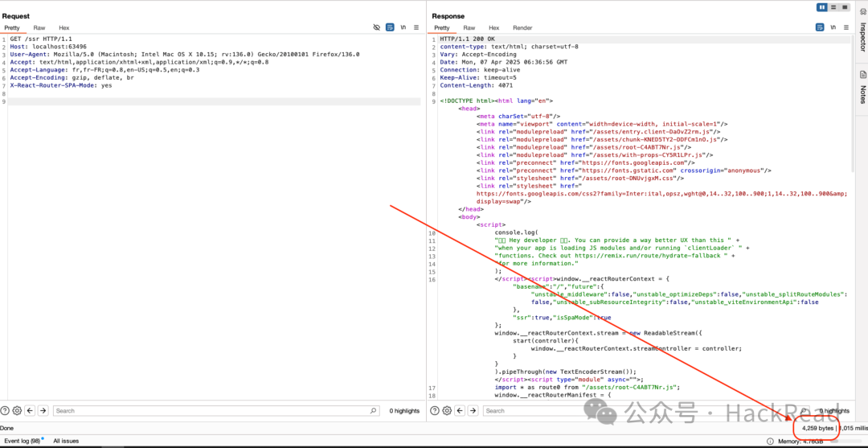The height and width of the screenshot is (448, 868).
Task: Go to next match in Request search
Action: [x=43, y=410]
